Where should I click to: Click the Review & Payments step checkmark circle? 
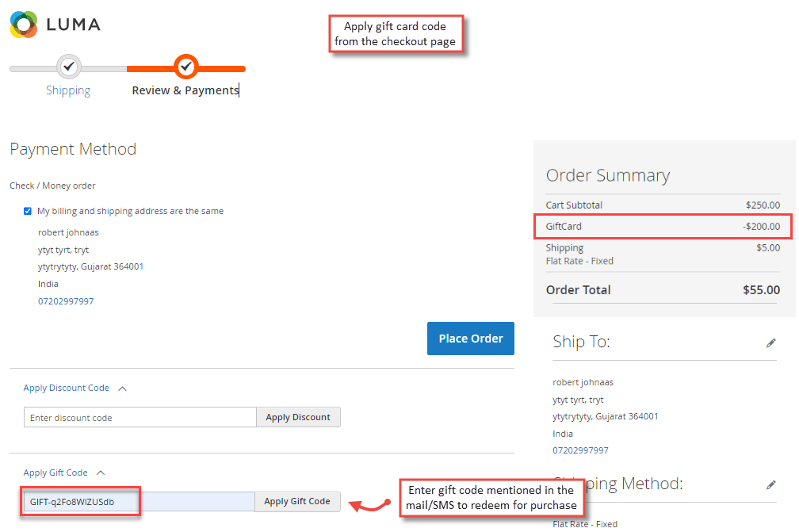(x=186, y=67)
